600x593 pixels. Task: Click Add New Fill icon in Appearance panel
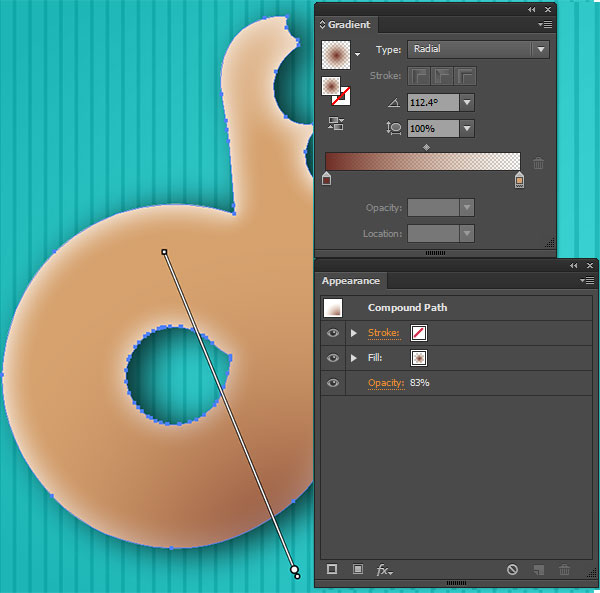pos(357,569)
